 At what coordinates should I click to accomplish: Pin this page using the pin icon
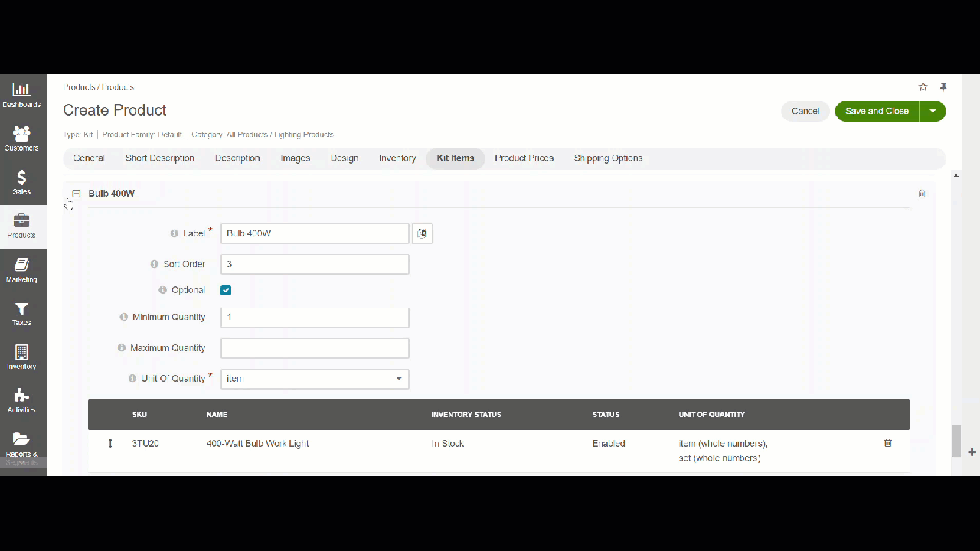(x=943, y=87)
